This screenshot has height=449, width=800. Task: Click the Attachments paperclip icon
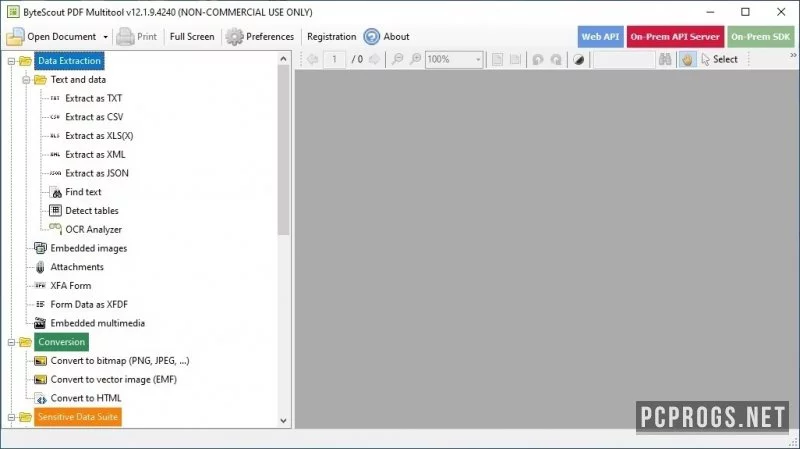(x=40, y=267)
